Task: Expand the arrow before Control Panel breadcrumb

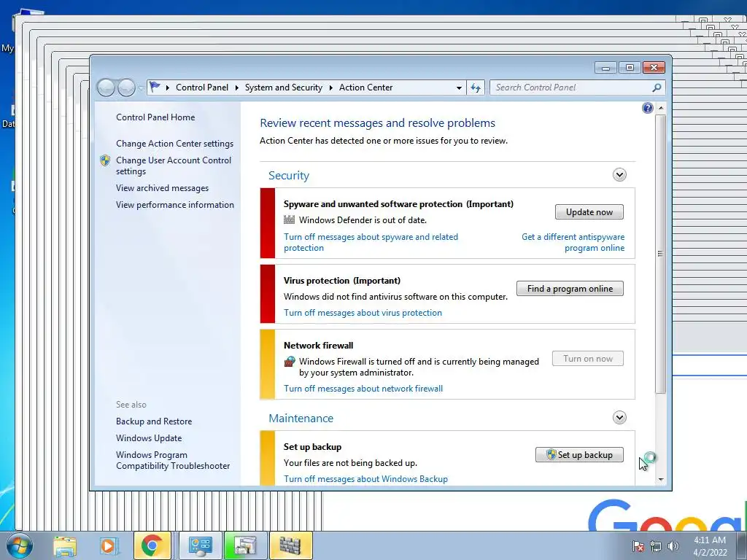Action: [x=168, y=87]
